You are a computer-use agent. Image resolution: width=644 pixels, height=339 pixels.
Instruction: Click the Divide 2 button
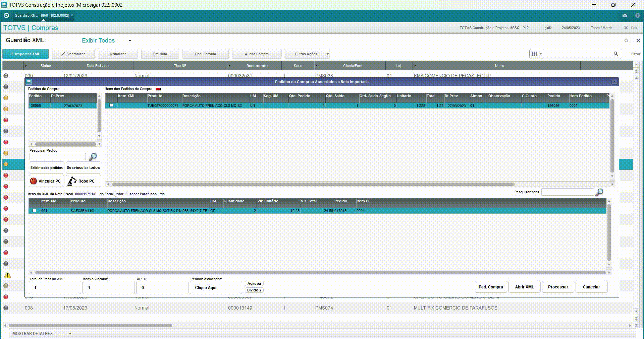[x=254, y=290]
